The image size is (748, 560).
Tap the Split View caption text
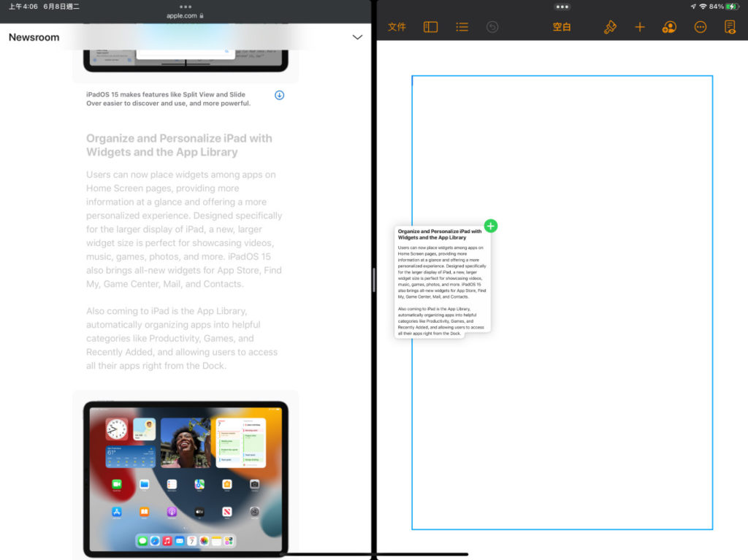click(169, 99)
